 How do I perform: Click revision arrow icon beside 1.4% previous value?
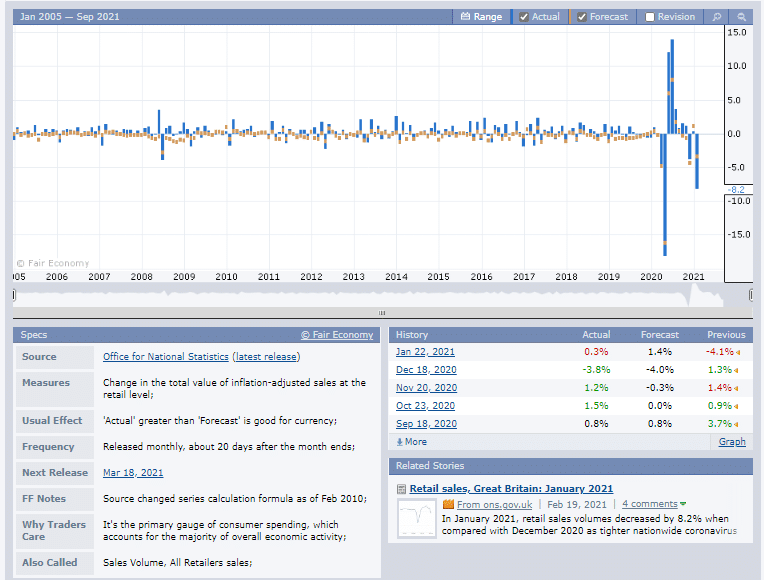point(736,388)
